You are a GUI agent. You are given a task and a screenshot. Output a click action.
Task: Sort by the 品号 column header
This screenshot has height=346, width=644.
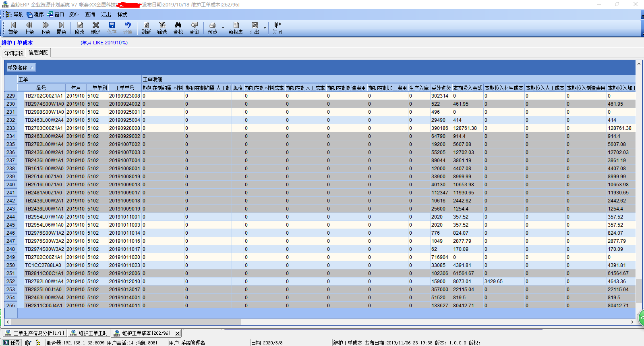(x=41, y=88)
